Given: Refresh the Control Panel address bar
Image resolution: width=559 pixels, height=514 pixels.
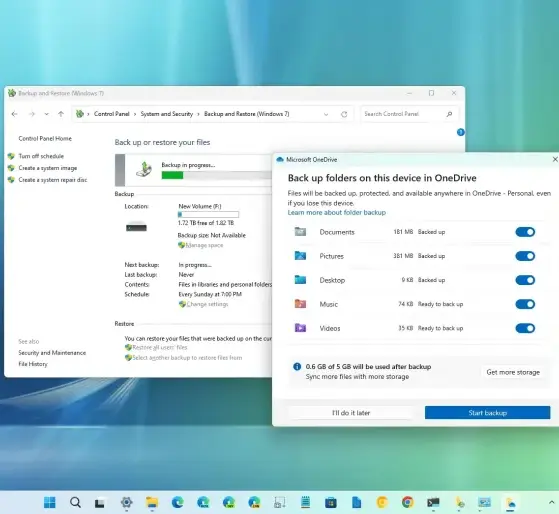Looking at the screenshot, I should [x=344, y=114].
